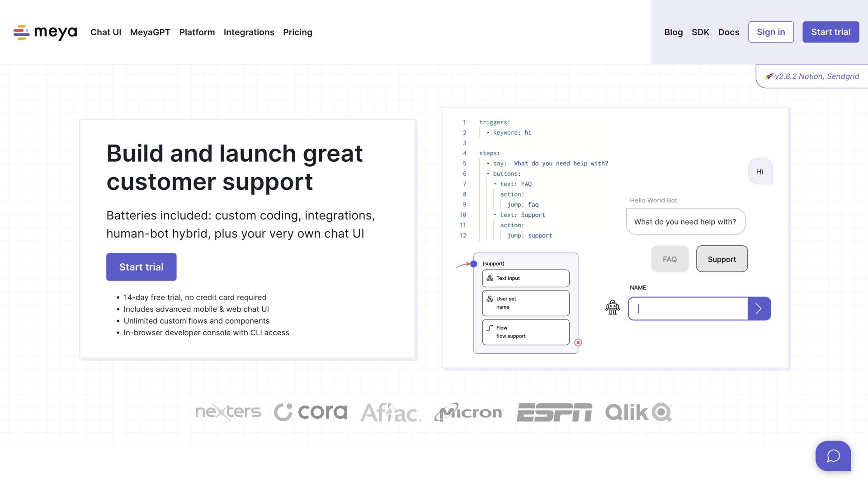This screenshot has height=488, width=868.
Task: Click the Sign in button
Action: point(771,32)
